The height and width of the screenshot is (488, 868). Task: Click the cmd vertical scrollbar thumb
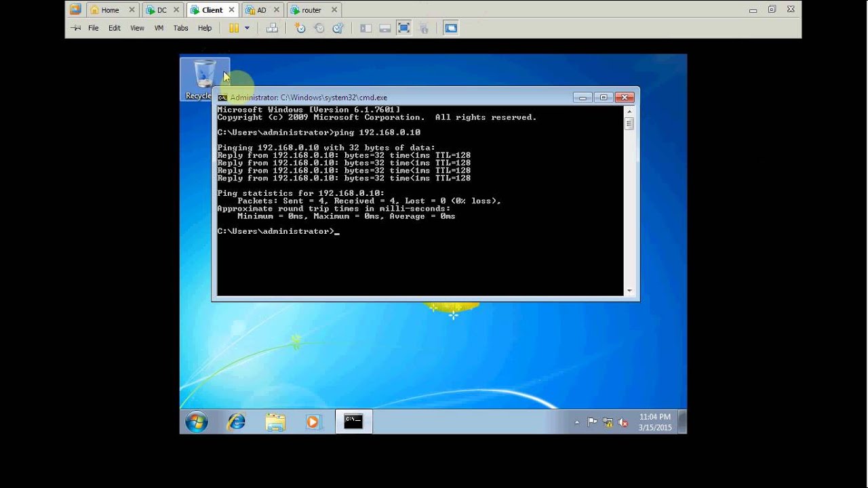pos(629,124)
